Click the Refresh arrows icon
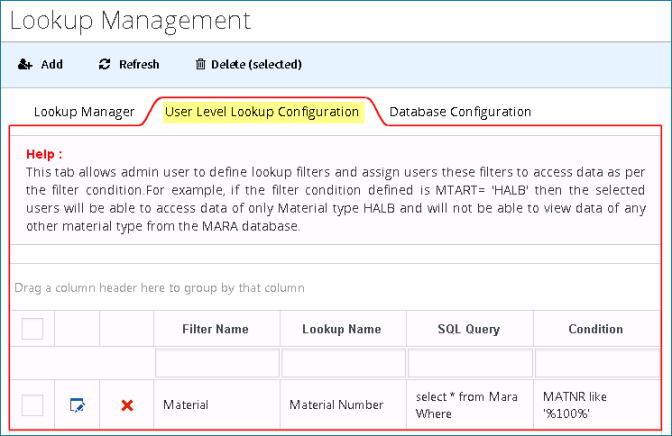 pos(105,64)
